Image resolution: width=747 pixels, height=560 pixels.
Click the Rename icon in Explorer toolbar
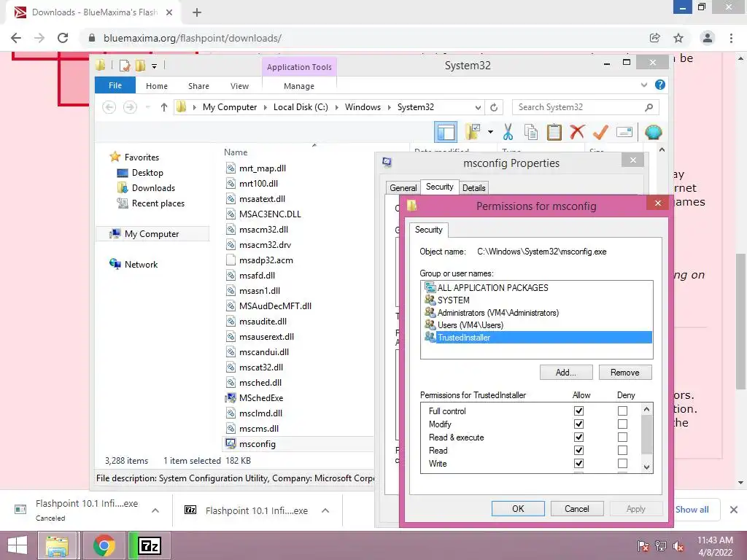click(x=624, y=132)
